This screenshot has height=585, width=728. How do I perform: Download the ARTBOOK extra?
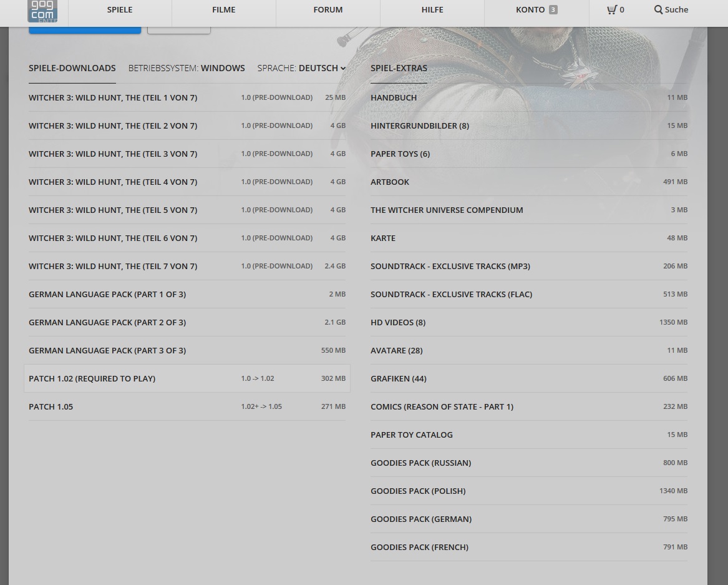(529, 182)
